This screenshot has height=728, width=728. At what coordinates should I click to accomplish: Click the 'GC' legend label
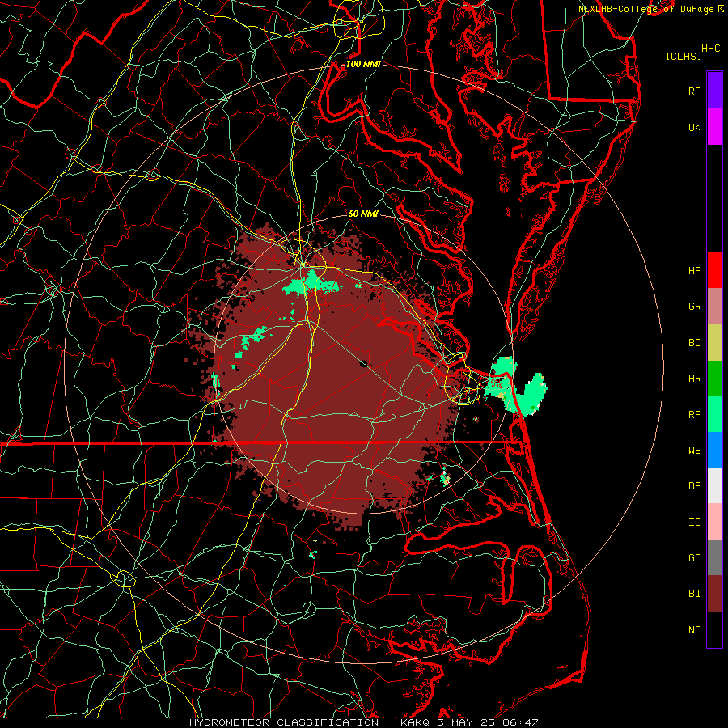point(694,558)
